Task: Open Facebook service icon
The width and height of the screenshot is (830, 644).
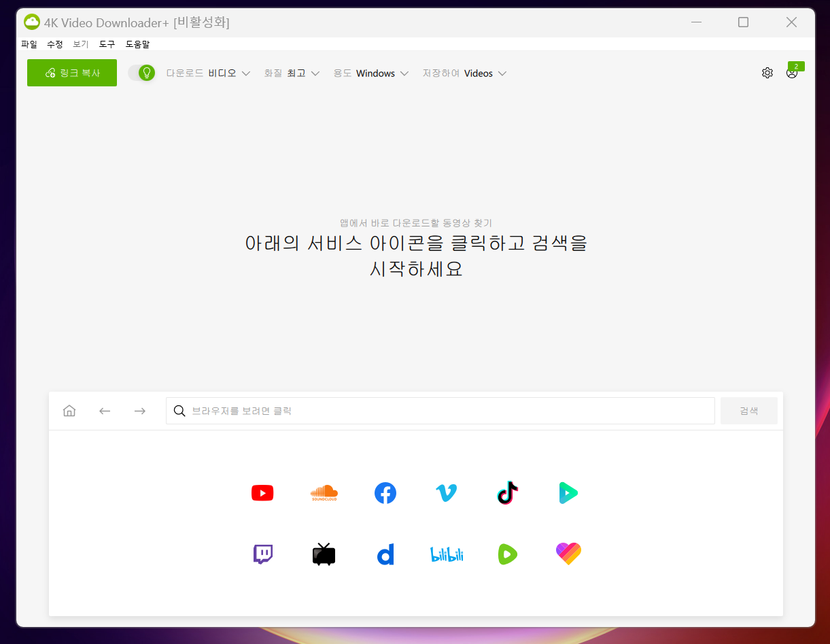Action: click(x=385, y=493)
